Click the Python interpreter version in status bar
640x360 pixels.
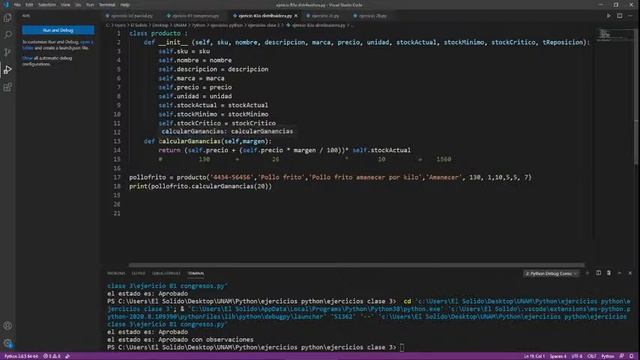pos(21,356)
